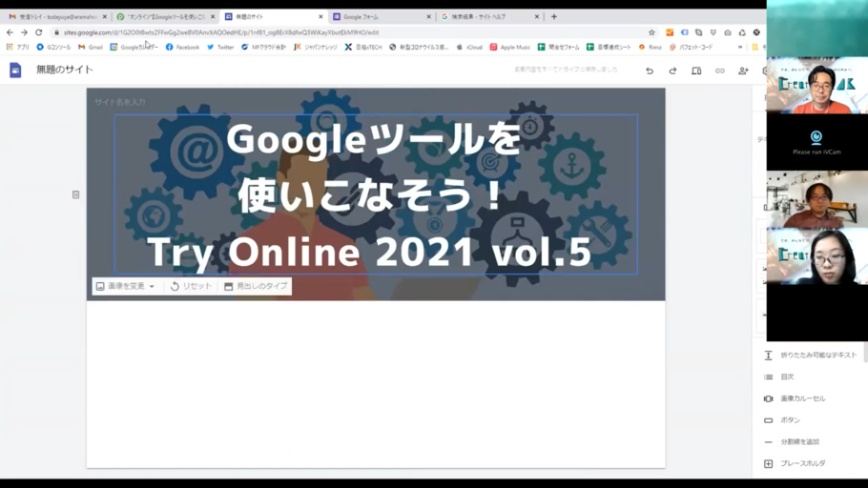Click the site name input on header
868x488 pixels.
pos(120,102)
